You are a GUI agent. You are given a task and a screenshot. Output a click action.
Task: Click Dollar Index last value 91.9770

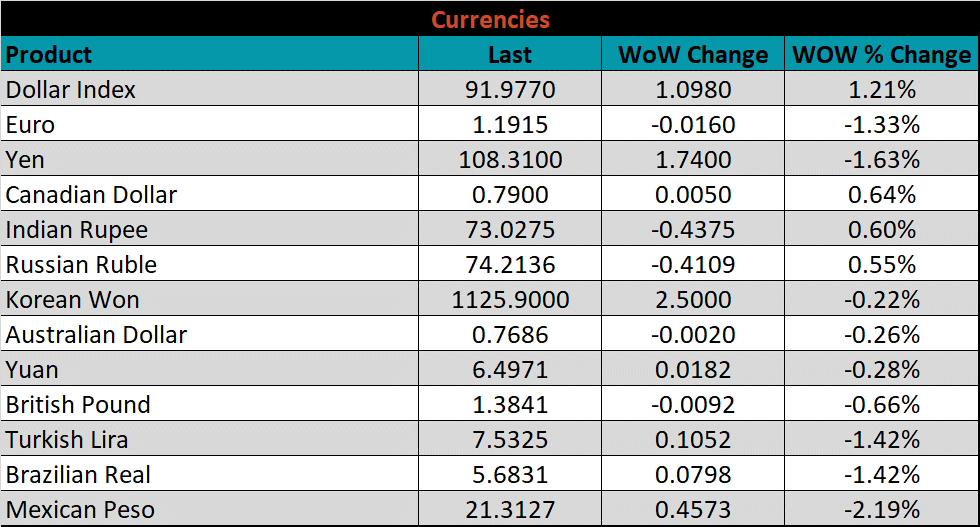(510, 90)
